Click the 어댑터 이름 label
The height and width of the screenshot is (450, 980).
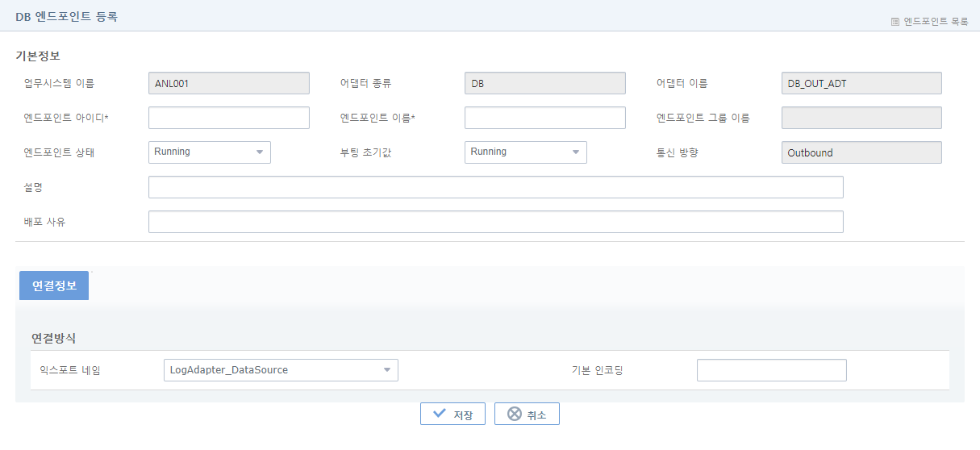682,83
